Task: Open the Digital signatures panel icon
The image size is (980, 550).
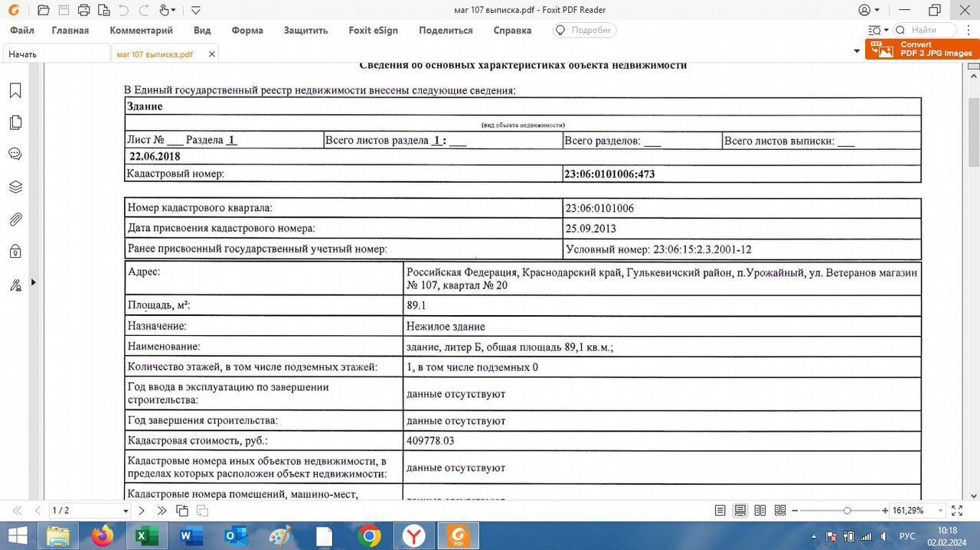Action: click(x=15, y=285)
